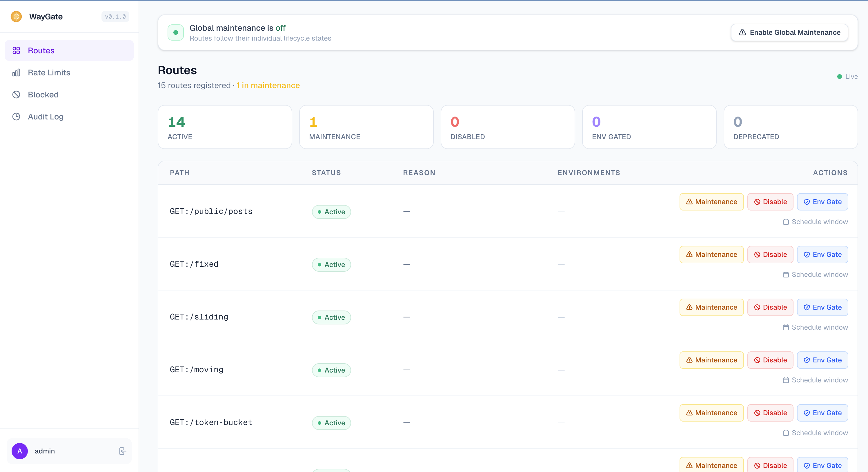
Task: Click the logout icon next to admin
Action: coord(122,451)
